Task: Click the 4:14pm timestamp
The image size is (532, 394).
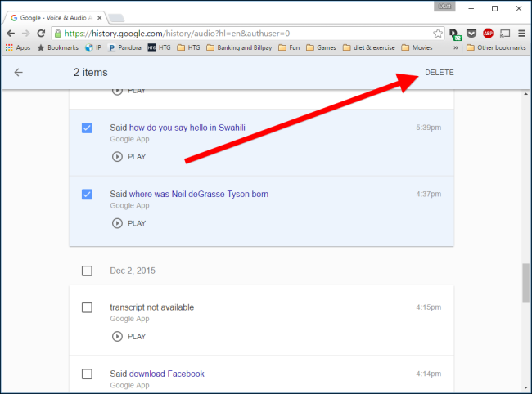Action: coord(429,374)
